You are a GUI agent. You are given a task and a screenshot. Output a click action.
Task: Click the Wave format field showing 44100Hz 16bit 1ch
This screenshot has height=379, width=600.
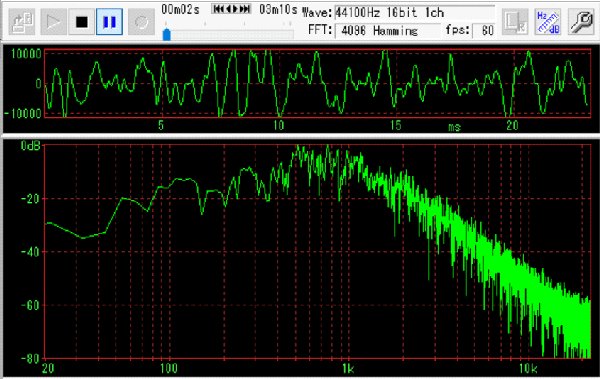[415, 13]
